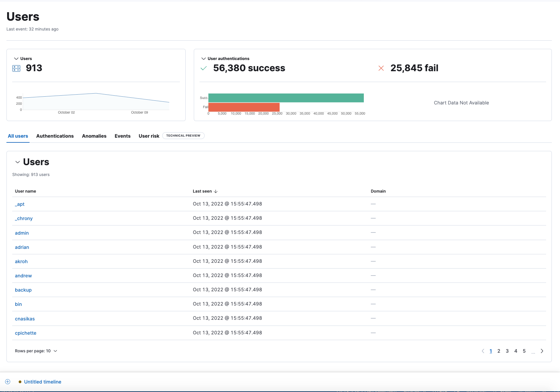Click the green success checkmark icon

pos(203,68)
